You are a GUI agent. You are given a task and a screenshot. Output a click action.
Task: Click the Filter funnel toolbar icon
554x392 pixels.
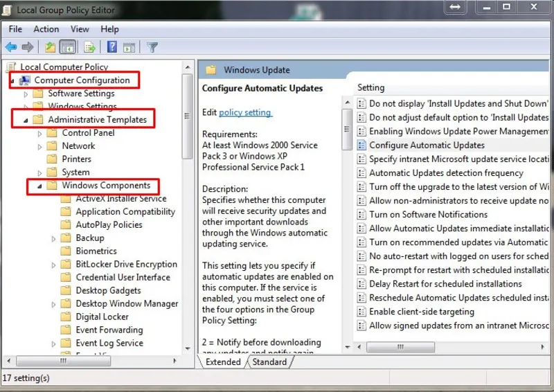click(x=152, y=47)
